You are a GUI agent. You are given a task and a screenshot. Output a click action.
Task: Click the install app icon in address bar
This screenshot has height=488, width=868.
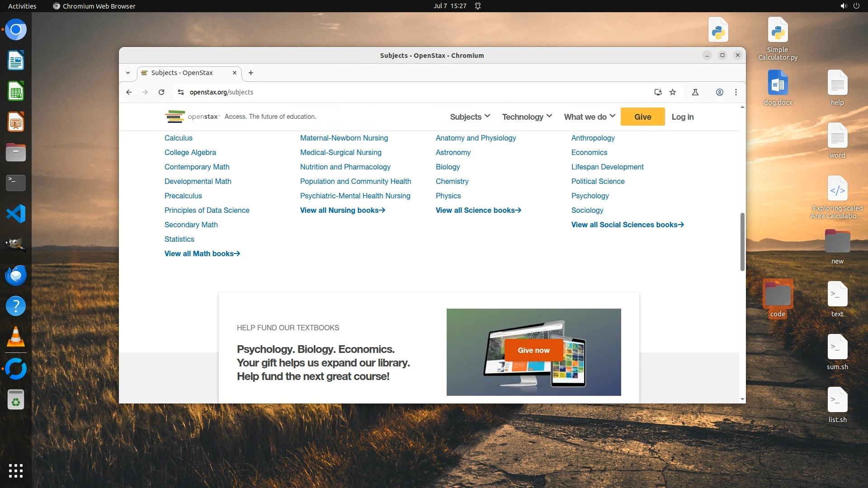click(x=658, y=92)
